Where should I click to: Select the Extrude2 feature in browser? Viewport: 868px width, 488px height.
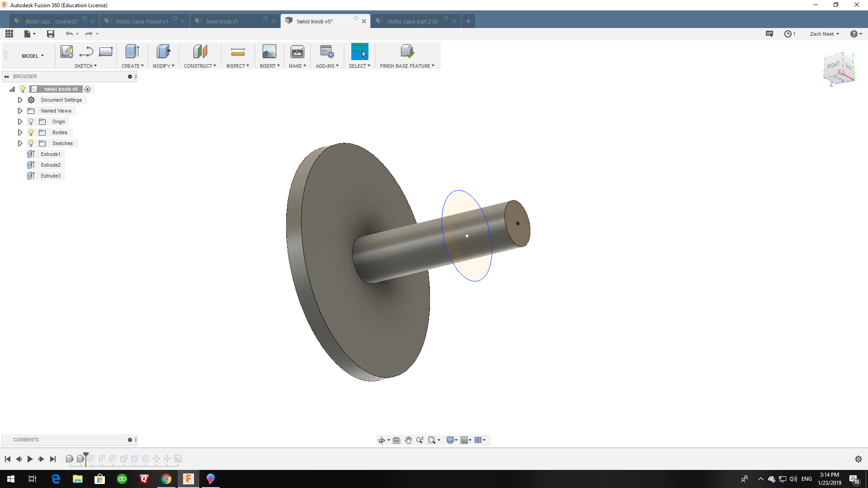pyautogui.click(x=51, y=165)
